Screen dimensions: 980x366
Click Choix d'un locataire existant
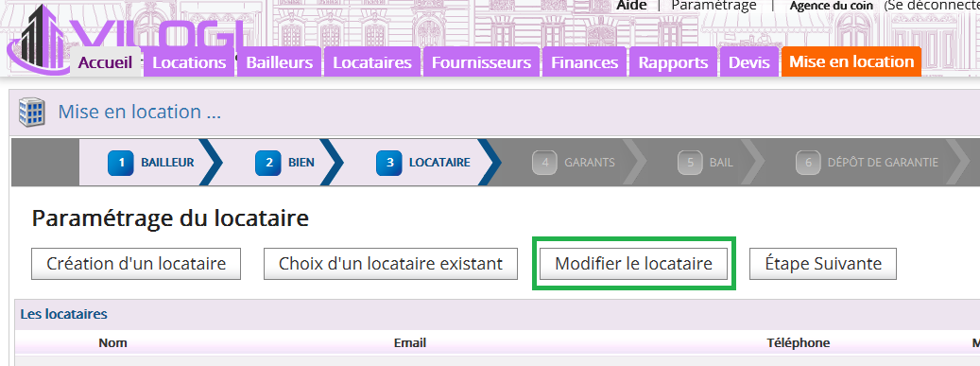point(390,264)
